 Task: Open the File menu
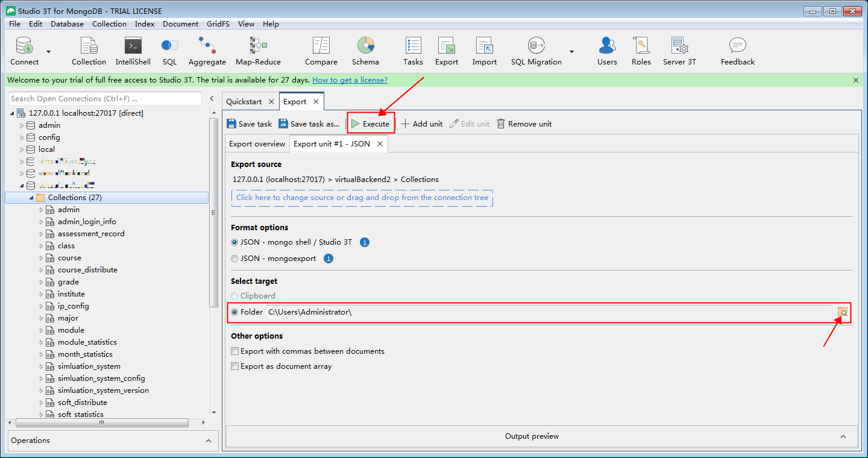pyautogui.click(x=14, y=24)
